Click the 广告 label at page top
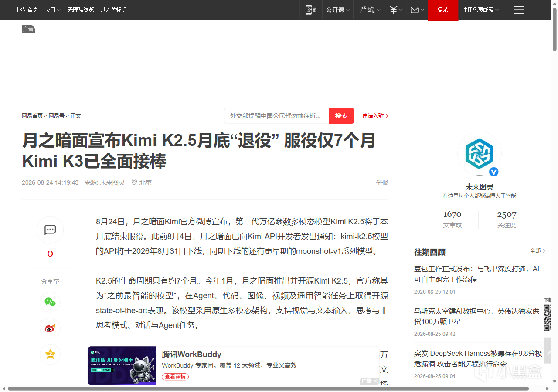 [x=28, y=29]
